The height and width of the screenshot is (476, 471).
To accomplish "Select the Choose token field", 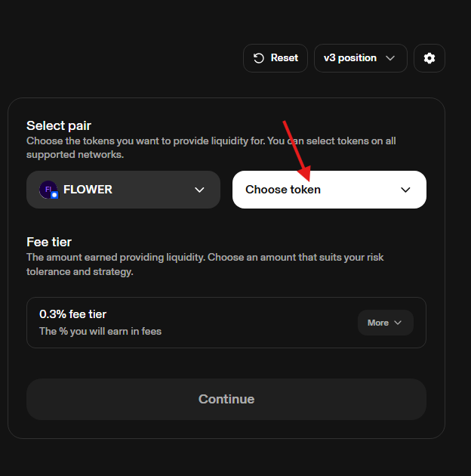I will [x=329, y=190].
